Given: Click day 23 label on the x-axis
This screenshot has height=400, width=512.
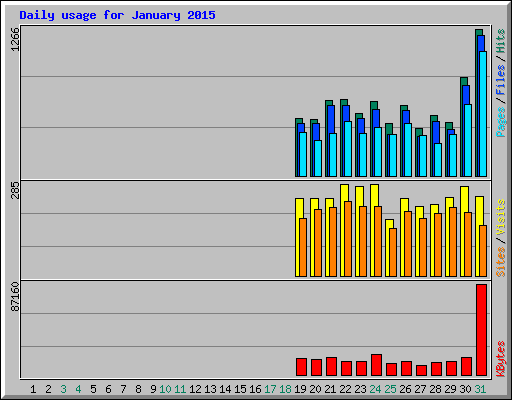Looking at the screenshot, I should [x=360, y=389].
